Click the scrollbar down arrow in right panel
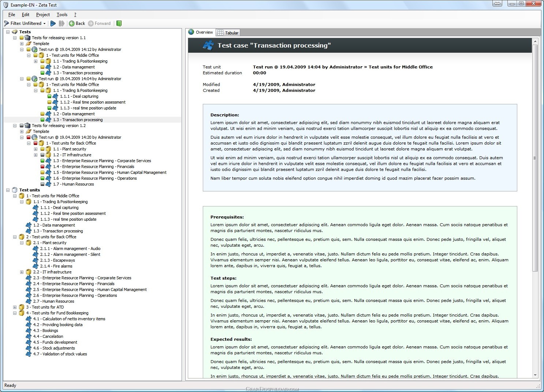Viewport: 544px width, 392px height. (x=535, y=375)
